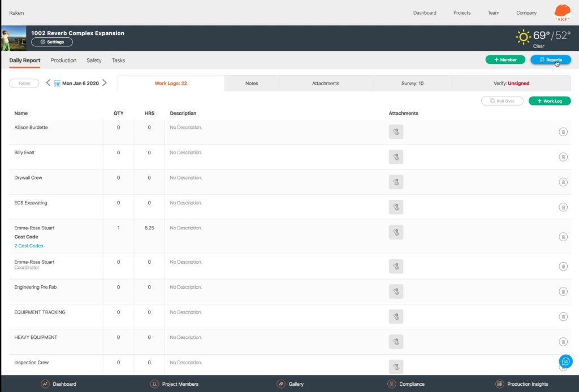The width and height of the screenshot is (579, 392).
Task: Open attachment clip for Emma-Rose Stuart Cost Code row
Action: click(396, 232)
